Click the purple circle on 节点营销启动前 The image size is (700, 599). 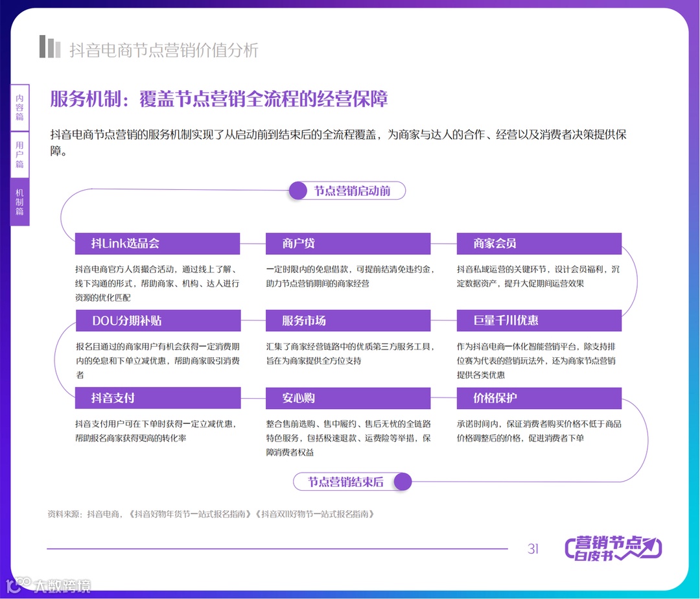tap(297, 191)
